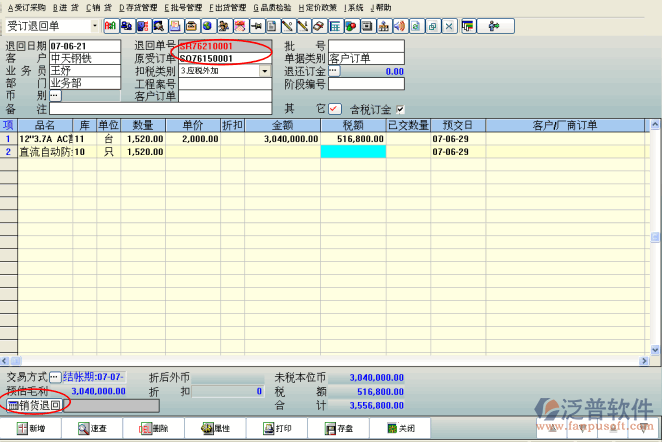Toggle the 其它 checkbox
The height and width of the screenshot is (442, 664).
tap(333, 109)
